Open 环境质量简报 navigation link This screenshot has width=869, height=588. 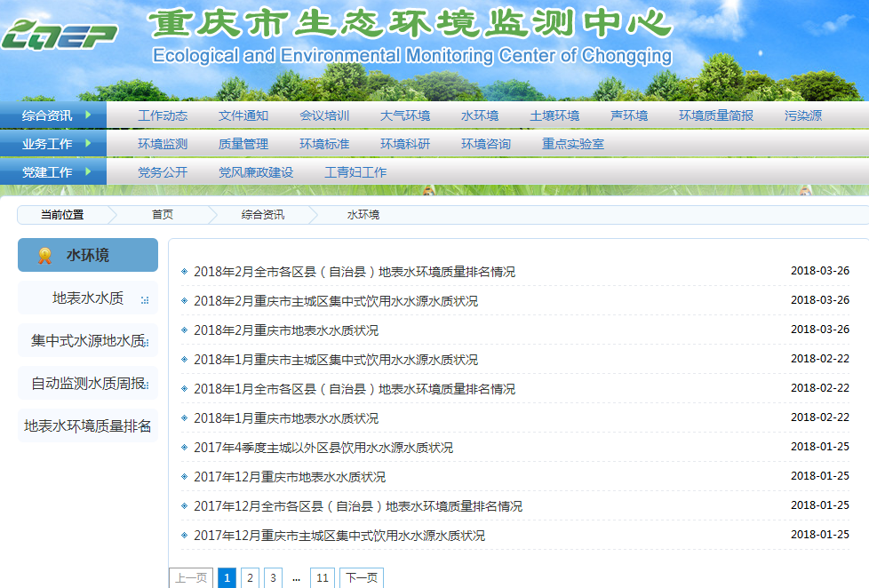click(x=716, y=115)
